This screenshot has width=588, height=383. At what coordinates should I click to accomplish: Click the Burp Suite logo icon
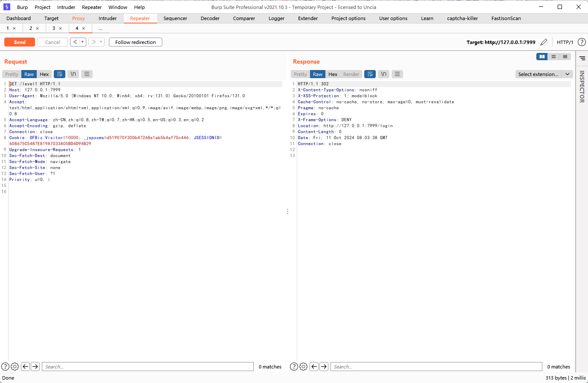(7, 7)
